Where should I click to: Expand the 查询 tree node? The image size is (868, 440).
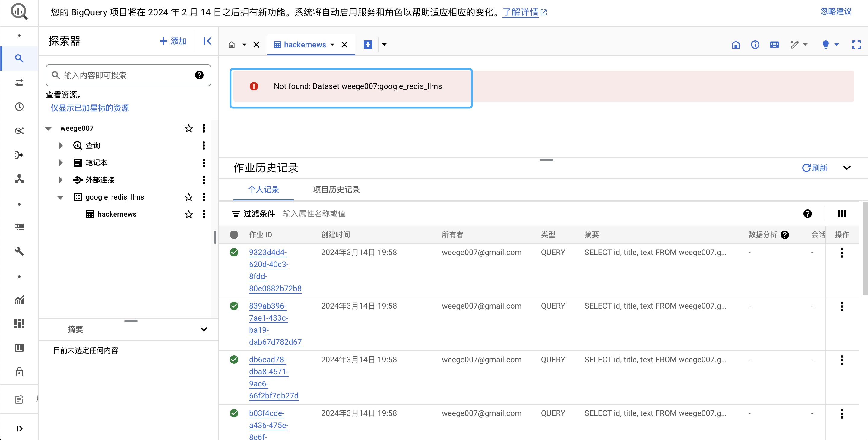[61, 146]
